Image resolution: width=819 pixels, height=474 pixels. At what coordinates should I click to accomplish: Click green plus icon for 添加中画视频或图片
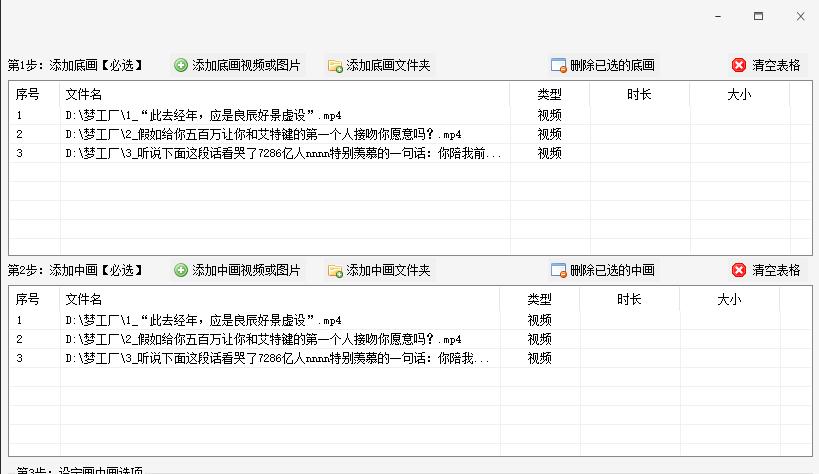click(181, 270)
